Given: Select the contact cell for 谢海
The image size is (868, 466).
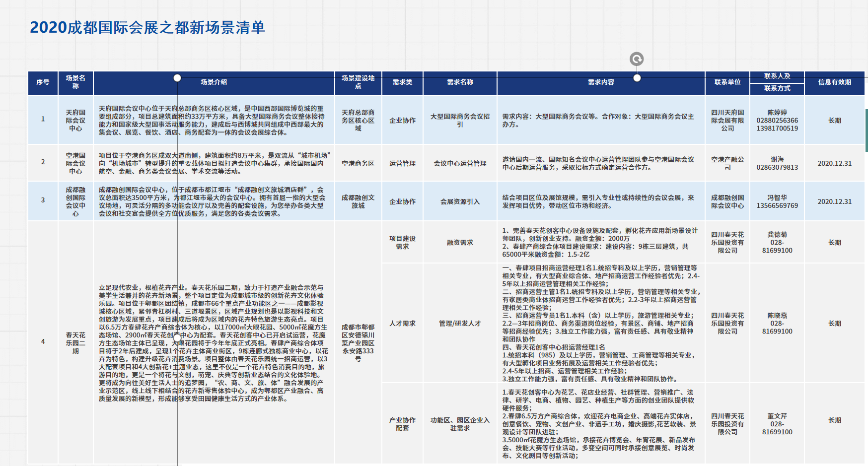Looking at the screenshot, I should 777,163.
